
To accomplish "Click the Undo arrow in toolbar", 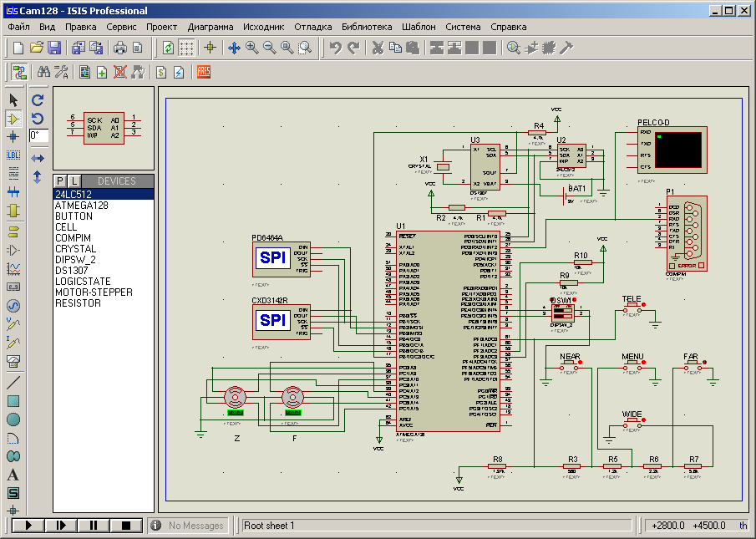I will click(335, 48).
